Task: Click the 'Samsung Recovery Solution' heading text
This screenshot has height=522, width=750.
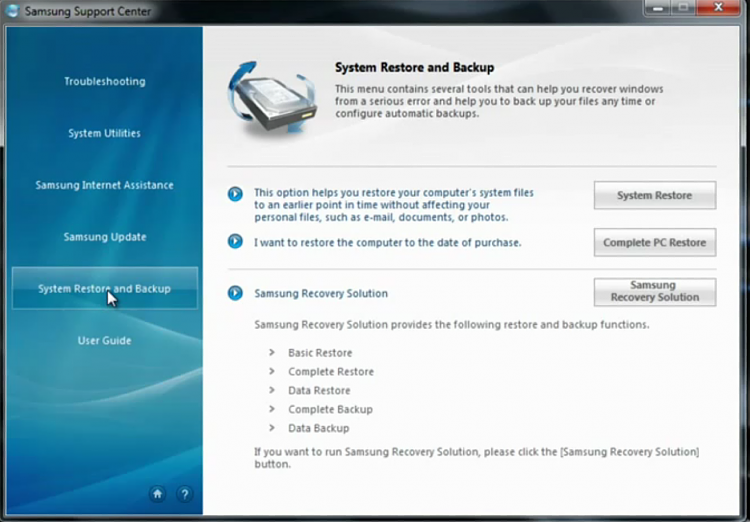Action: pos(321,293)
